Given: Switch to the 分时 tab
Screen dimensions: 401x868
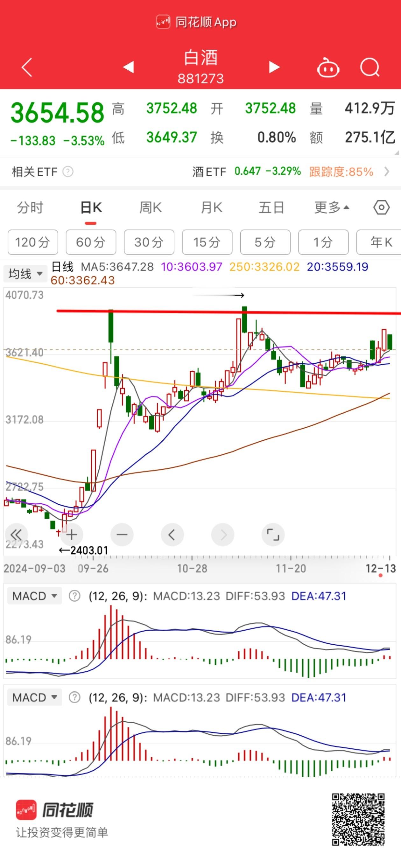Looking at the screenshot, I should tap(30, 207).
